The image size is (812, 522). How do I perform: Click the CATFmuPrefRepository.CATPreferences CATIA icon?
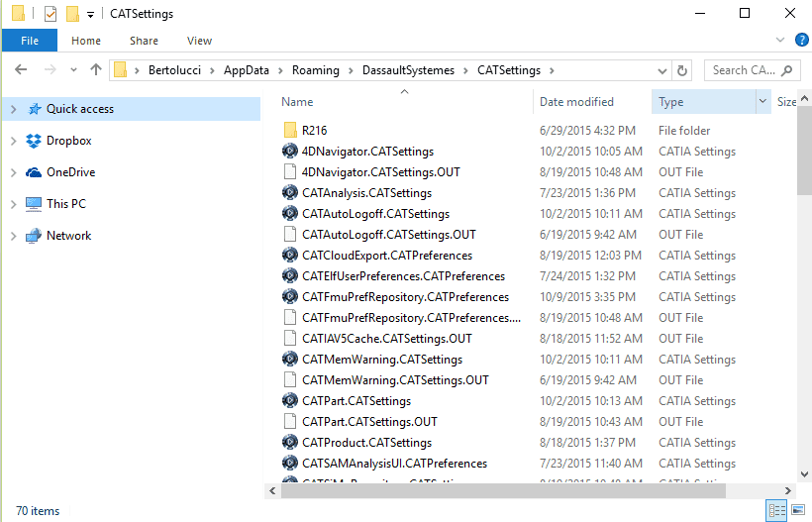[290, 296]
